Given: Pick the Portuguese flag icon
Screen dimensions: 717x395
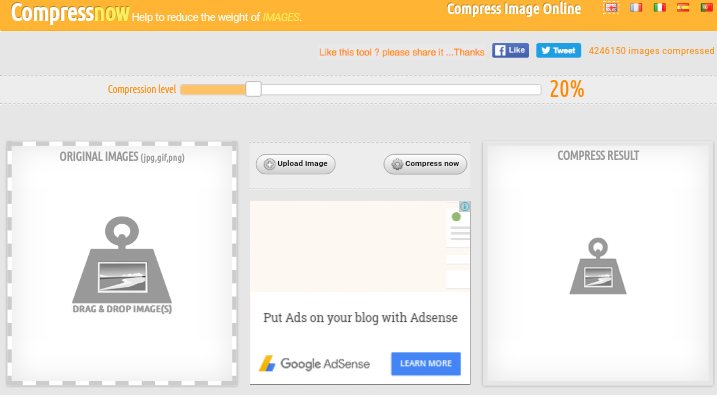Looking at the screenshot, I should coord(707,7).
